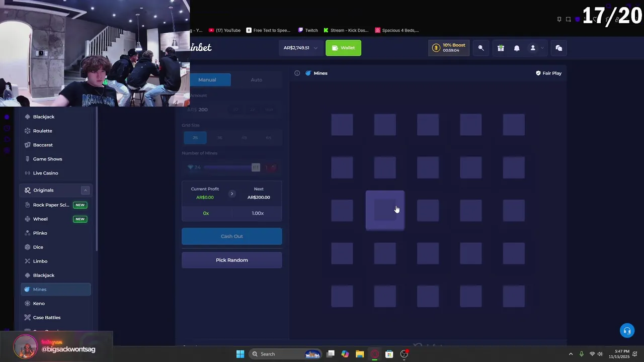Open the Limbo game
This screenshot has height=362, width=644.
click(55, 261)
